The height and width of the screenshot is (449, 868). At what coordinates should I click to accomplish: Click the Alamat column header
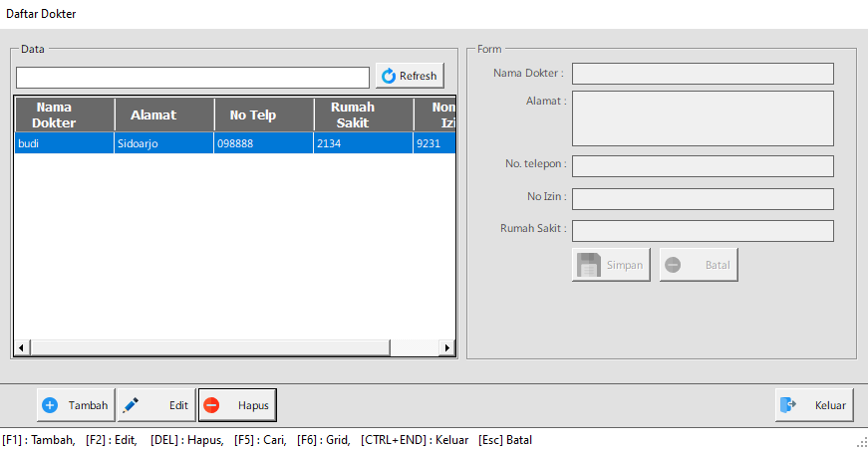coord(164,115)
